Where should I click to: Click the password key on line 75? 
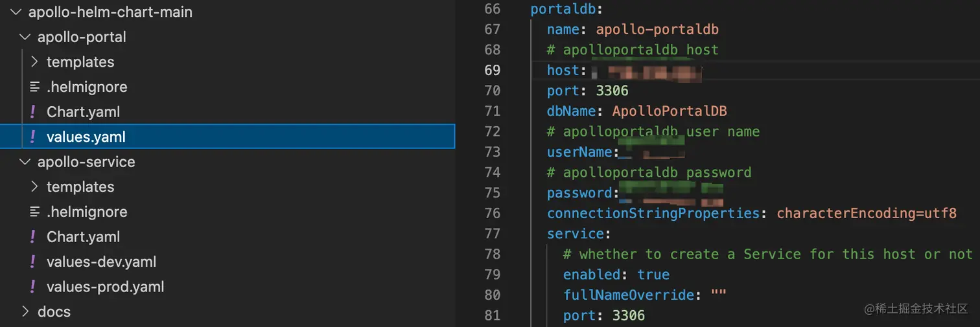pos(579,193)
